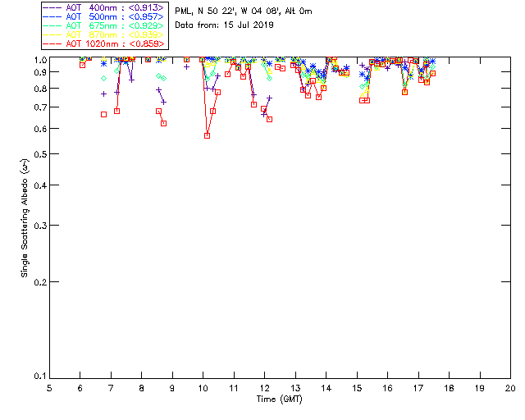Image resolution: width=525 pixels, height=420 pixels.
Task: Click the 'AOT 400nm : <0.913>' legend entry
Action: [103, 7]
